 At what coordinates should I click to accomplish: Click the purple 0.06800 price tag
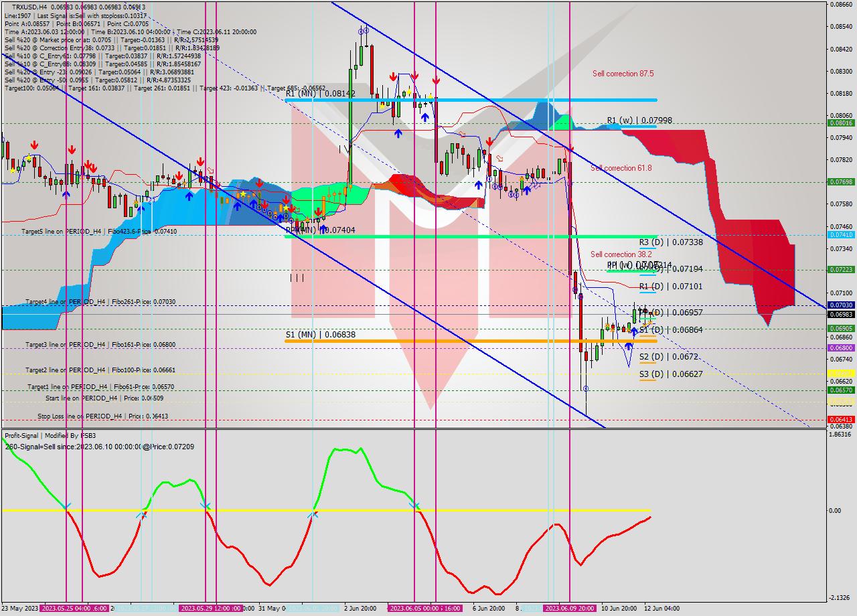(x=842, y=348)
